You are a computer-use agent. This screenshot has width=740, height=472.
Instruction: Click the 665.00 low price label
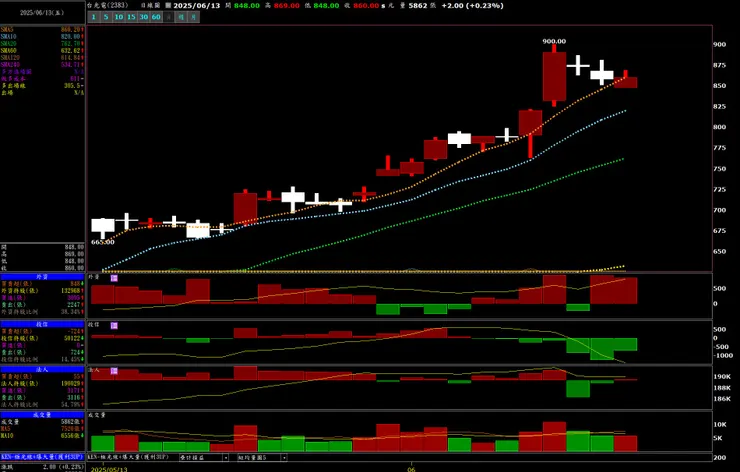pyautogui.click(x=103, y=242)
